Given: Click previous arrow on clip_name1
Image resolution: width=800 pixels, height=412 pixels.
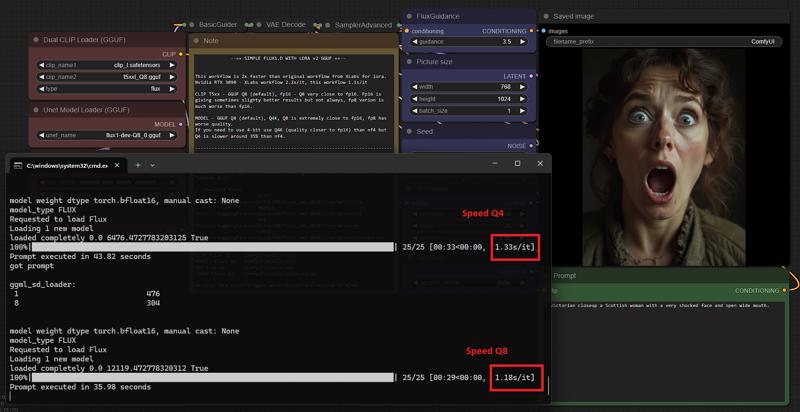Looking at the screenshot, I should click(41, 65).
